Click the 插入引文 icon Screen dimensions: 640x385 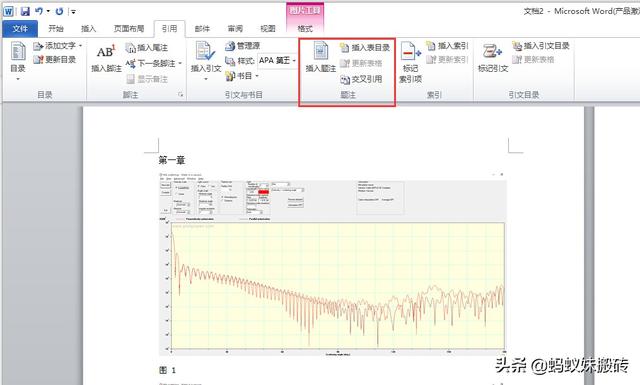[x=205, y=51]
